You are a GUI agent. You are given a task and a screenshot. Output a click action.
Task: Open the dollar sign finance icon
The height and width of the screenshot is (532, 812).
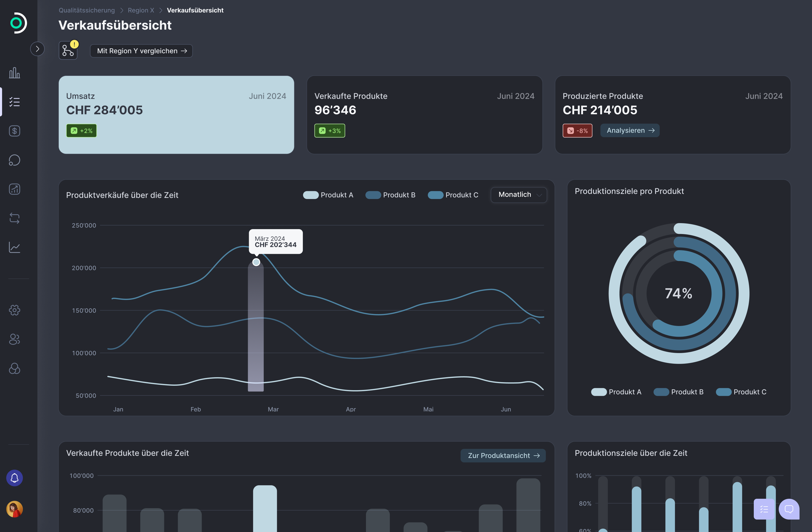tap(14, 131)
